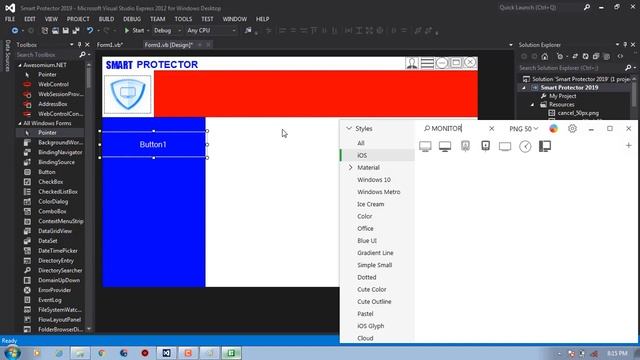Choose the clock icon result
The width and height of the screenshot is (640, 360).
click(x=525, y=146)
